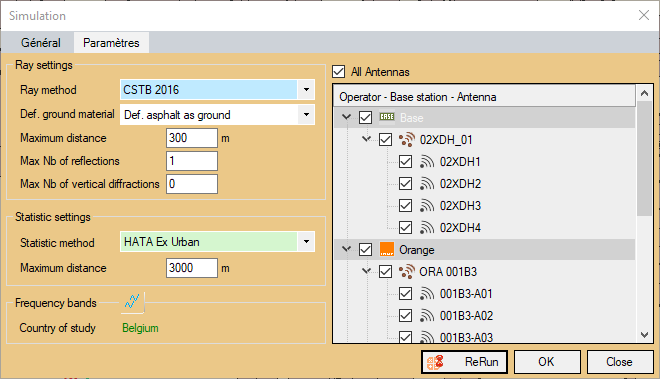
Task: Click the Belgium country of study text
Action: pyautogui.click(x=140, y=328)
